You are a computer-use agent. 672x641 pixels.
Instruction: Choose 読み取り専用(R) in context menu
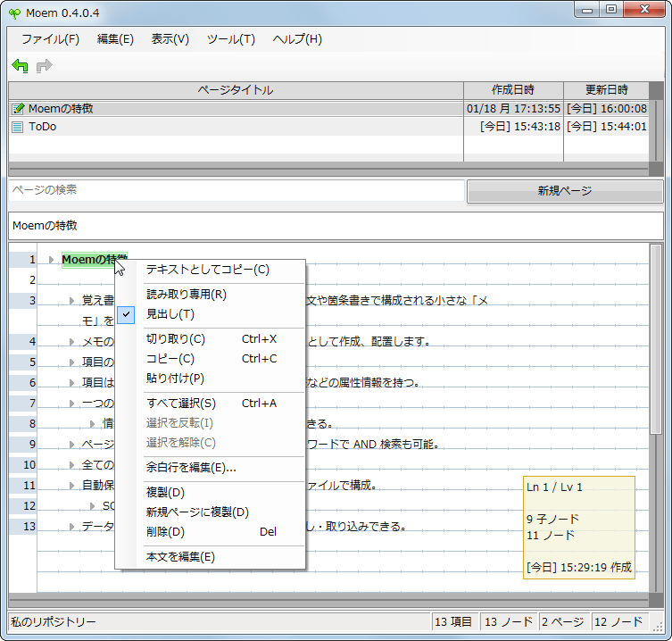coord(210,295)
